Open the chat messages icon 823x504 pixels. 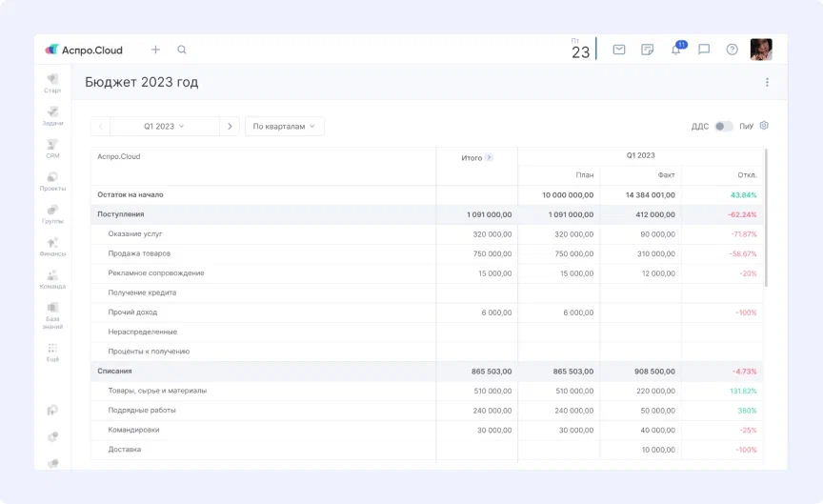704,50
